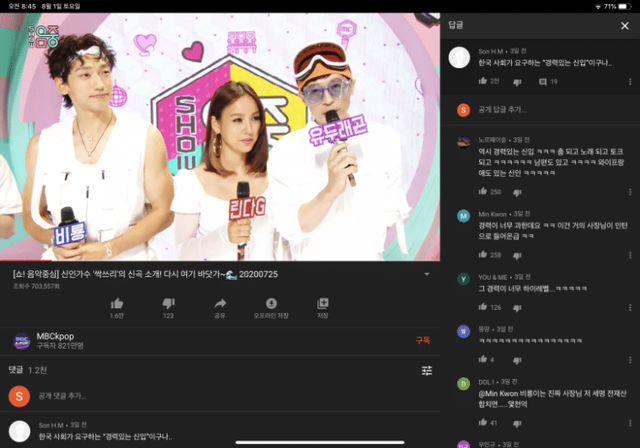Viewport: 640px width, 448px height.
Task: Open more options for Son H.M's reply
Action: click(629, 81)
